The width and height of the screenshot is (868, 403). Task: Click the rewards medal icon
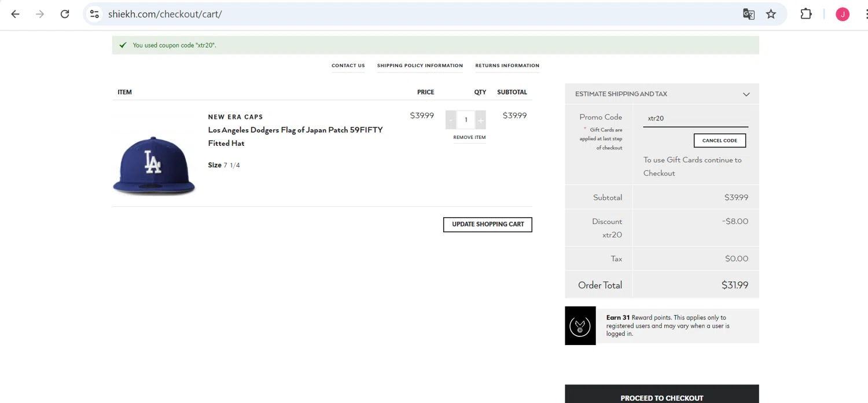pos(580,326)
